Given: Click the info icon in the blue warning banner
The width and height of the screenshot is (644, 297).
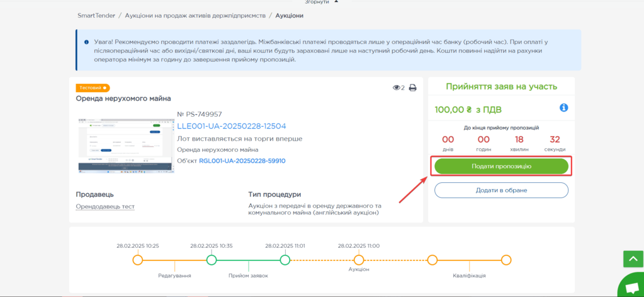Looking at the screenshot, I should coord(86,42).
